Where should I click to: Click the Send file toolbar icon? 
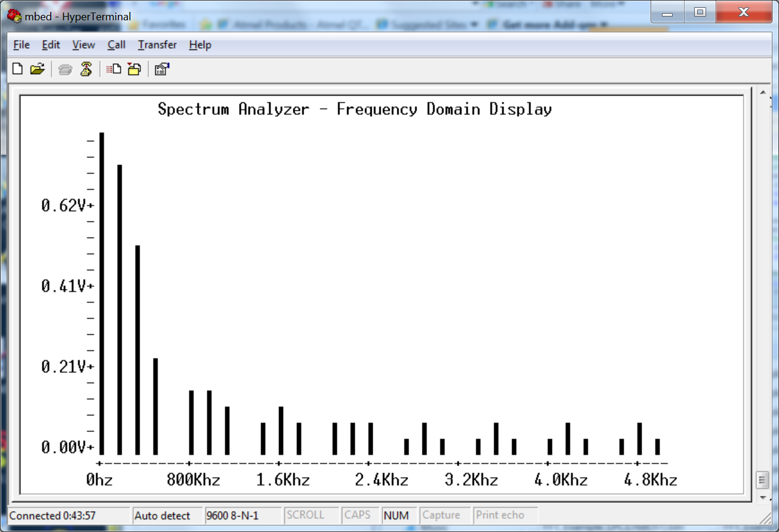[x=114, y=69]
